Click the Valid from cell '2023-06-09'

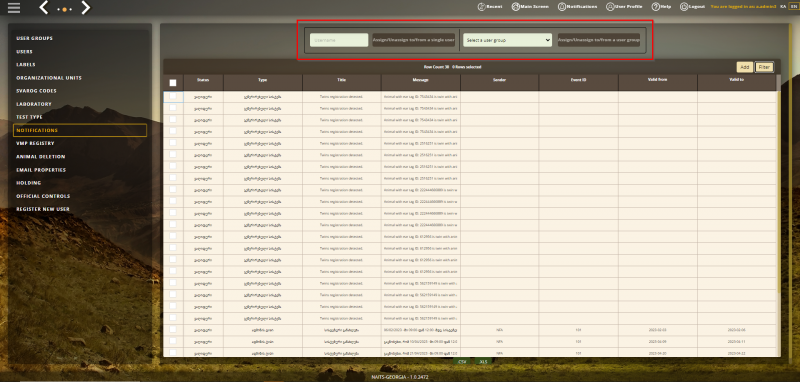(x=658, y=342)
